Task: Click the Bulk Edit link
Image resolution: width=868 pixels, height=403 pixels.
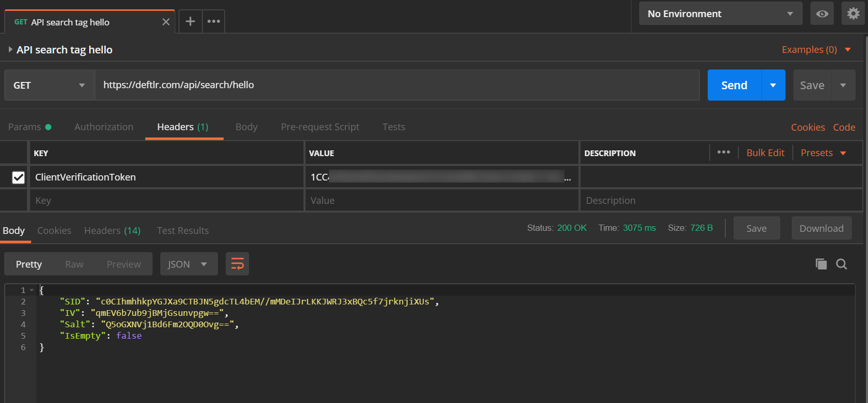Action: (765, 153)
